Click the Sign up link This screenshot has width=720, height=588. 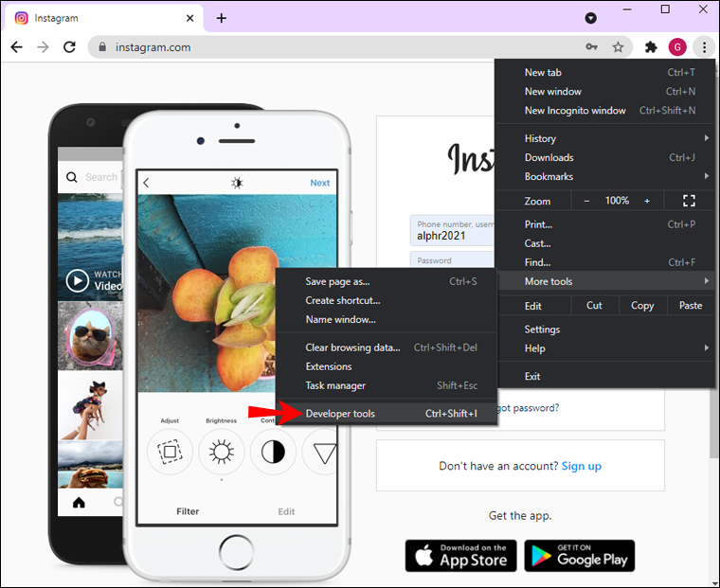[582, 466]
